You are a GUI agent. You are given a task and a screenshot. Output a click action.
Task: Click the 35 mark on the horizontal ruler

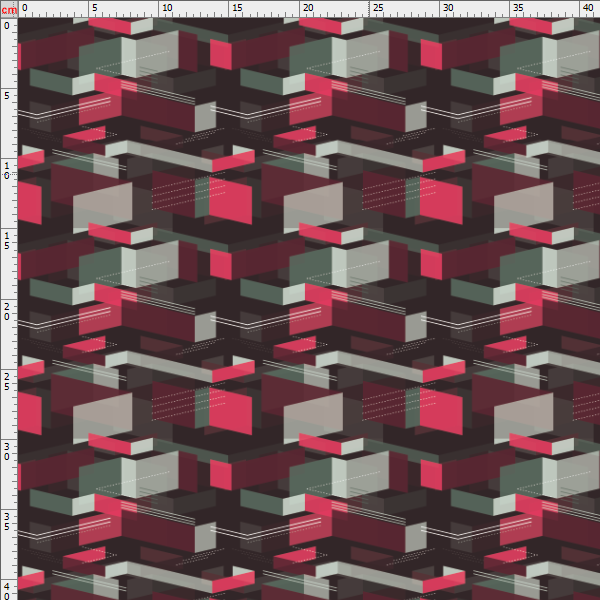(518, 8)
